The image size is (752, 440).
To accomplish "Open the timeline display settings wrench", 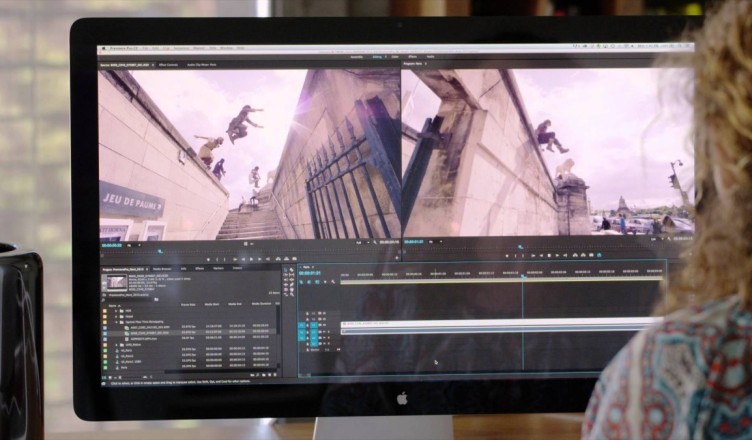I will pyautogui.click(x=333, y=282).
